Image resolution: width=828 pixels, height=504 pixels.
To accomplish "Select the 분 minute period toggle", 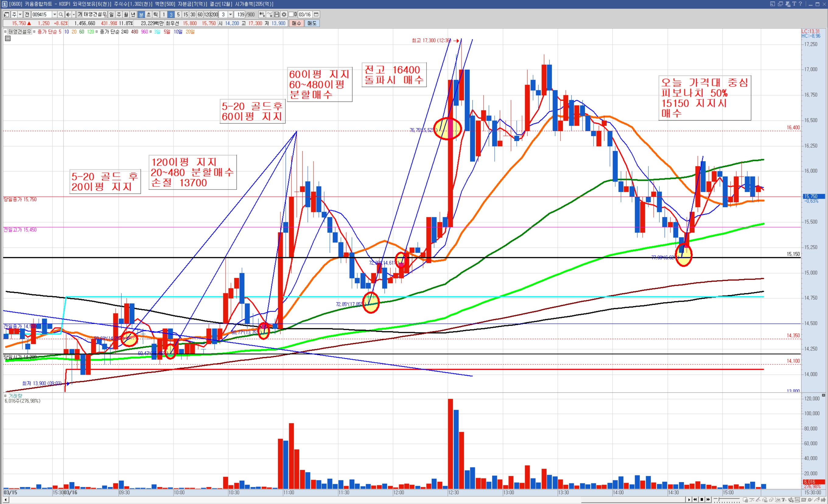I will [x=141, y=14].
